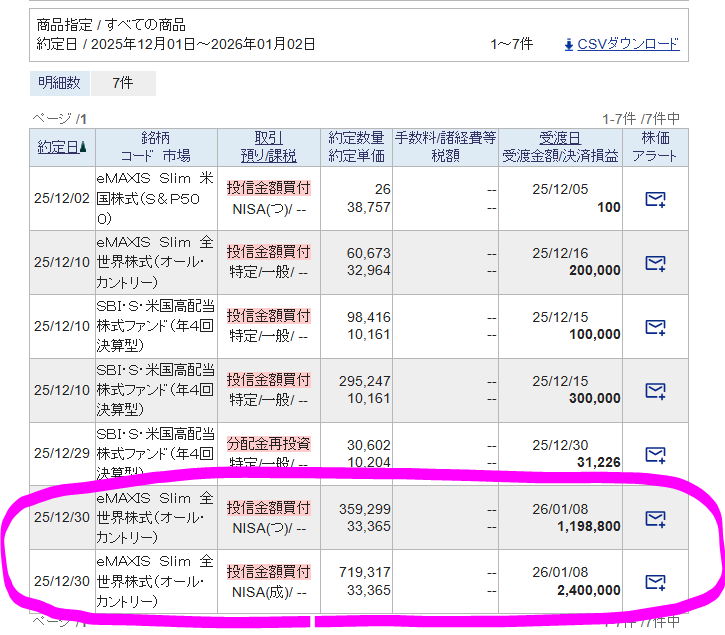Viewport: 725px width, 635px height.
Task: Click the 株価アラート column header
Action: coord(655,147)
